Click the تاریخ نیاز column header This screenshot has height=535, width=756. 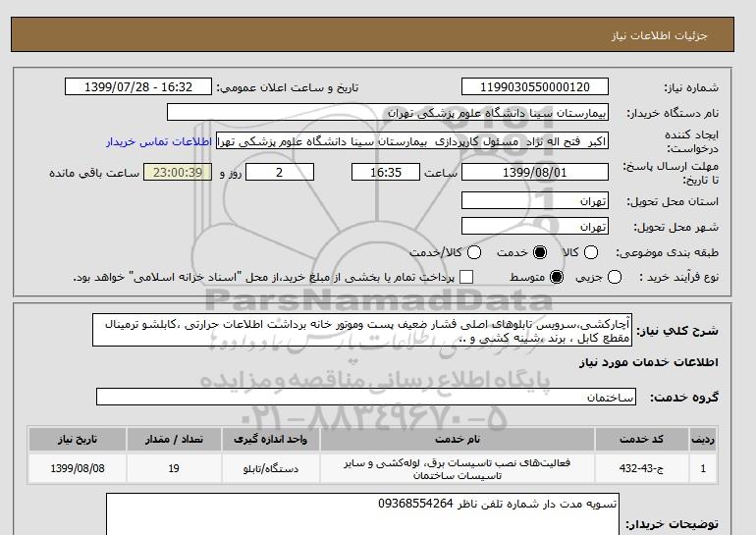(x=78, y=440)
